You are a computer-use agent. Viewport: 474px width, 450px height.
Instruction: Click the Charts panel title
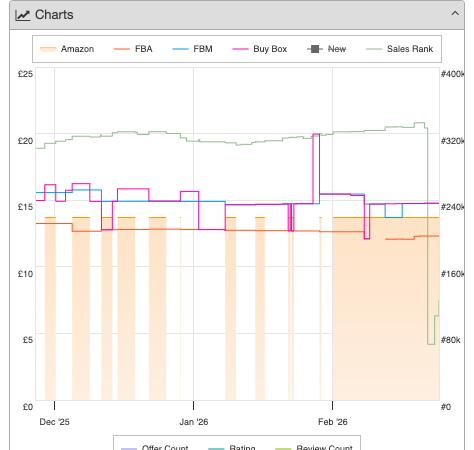(x=54, y=15)
